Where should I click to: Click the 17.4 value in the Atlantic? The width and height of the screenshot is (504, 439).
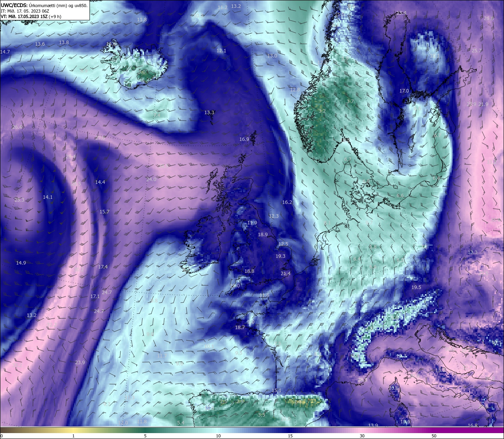coord(103,267)
